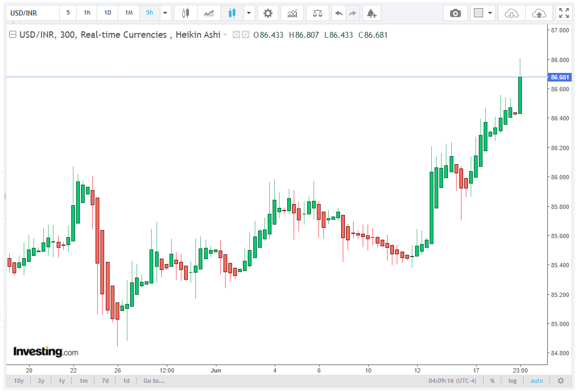Click the 87.000 price axis label
This screenshot has width=577, height=392.
coord(560,30)
